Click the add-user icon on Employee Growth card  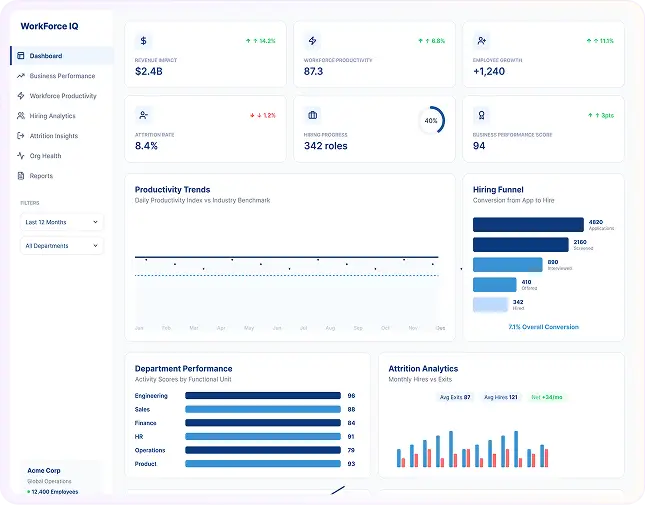coord(481,41)
